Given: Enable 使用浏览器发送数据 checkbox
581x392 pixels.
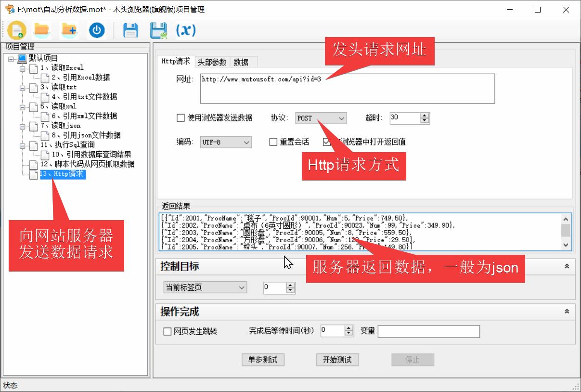Looking at the screenshot, I should tap(181, 117).
